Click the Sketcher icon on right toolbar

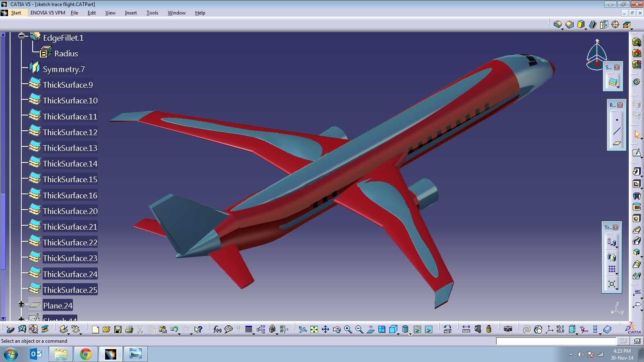(636, 152)
